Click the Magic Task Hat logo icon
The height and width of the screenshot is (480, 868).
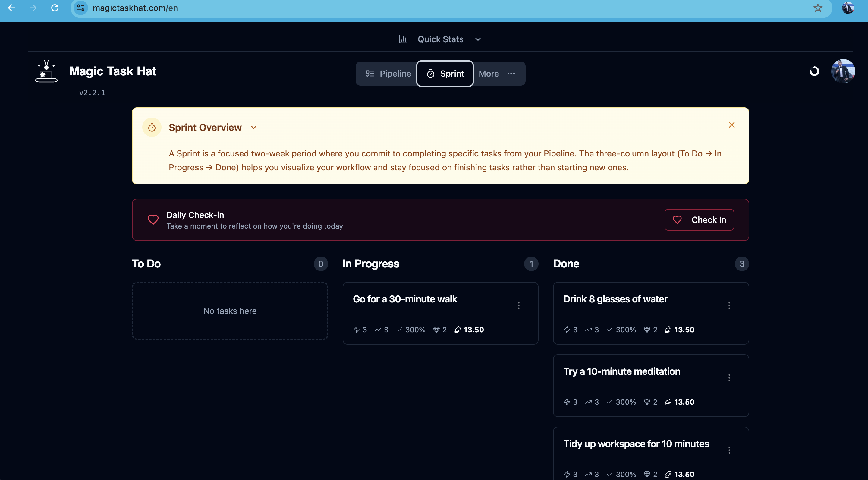pyautogui.click(x=46, y=71)
